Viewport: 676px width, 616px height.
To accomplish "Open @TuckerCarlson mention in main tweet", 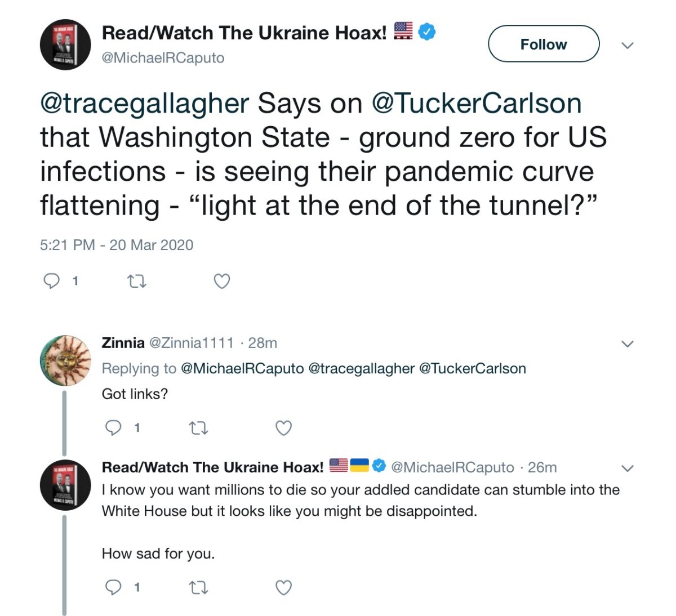I will 476,104.
